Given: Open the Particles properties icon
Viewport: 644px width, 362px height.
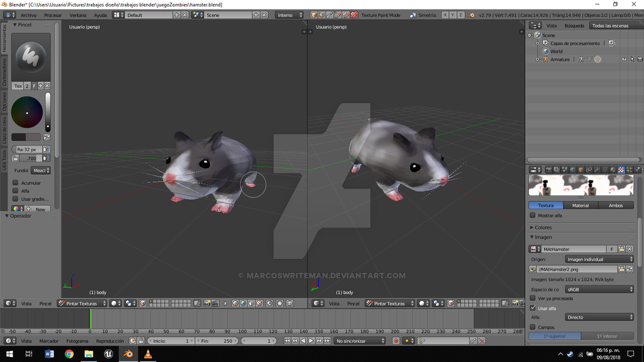Looking at the screenshot, I should pyautogui.click(x=629, y=170).
